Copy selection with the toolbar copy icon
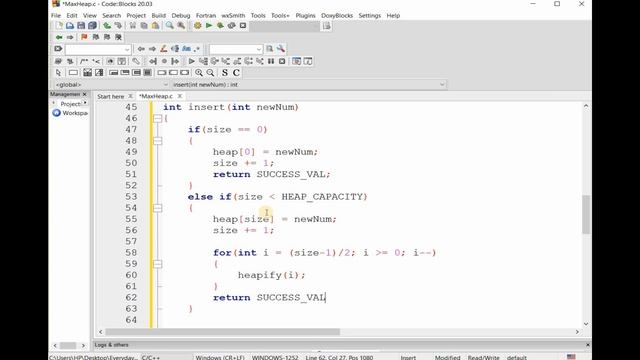 (144, 26)
